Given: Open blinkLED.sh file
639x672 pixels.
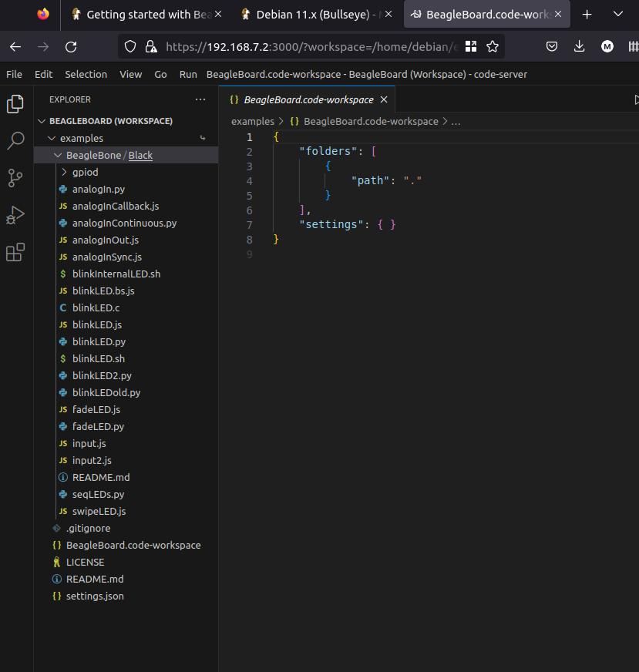Looking at the screenshot, I should [99, 358].
